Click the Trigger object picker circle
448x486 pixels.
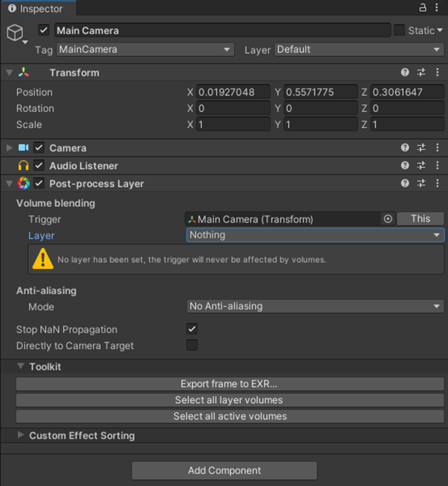[388, 219]
